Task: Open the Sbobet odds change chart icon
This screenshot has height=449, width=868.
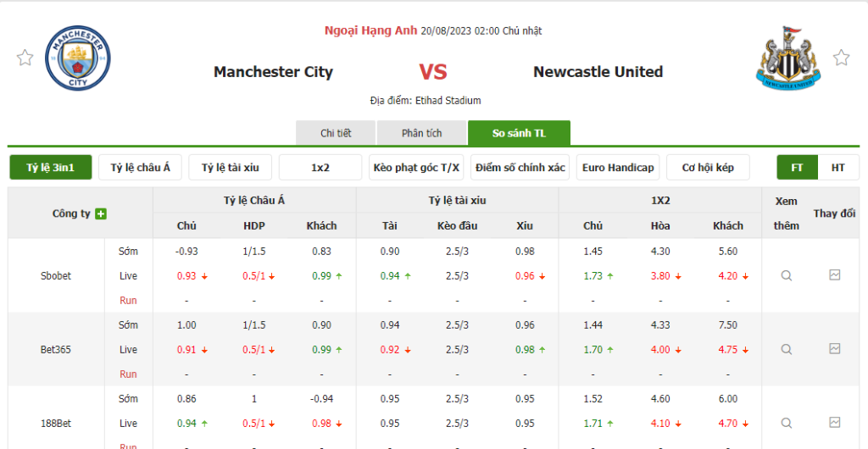Action: 835,275
